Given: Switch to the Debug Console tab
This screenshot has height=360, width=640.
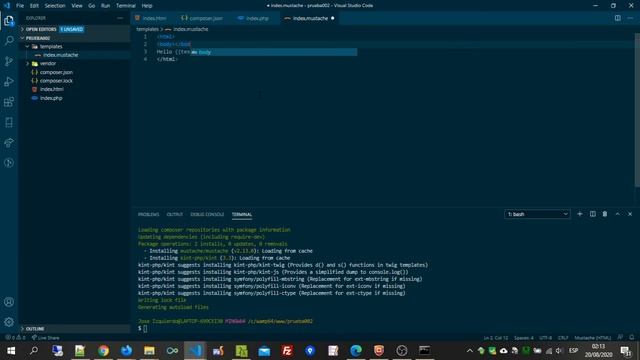Looking at the screenshot, I should [x=207, y=214].
